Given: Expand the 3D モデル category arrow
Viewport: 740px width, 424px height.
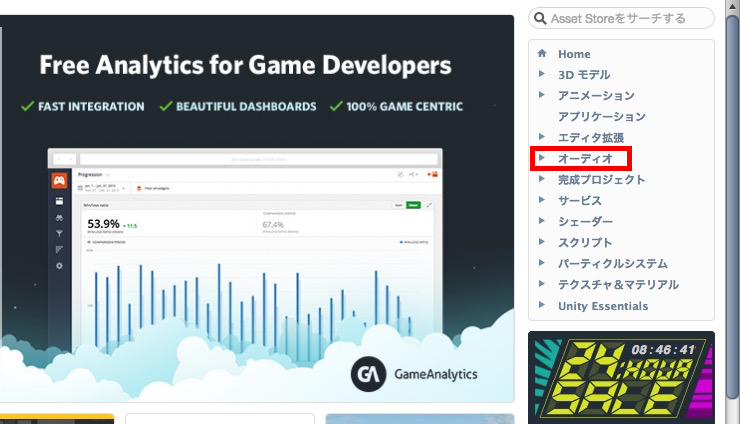Looking at the screenshot, I should tap(542, 74).
